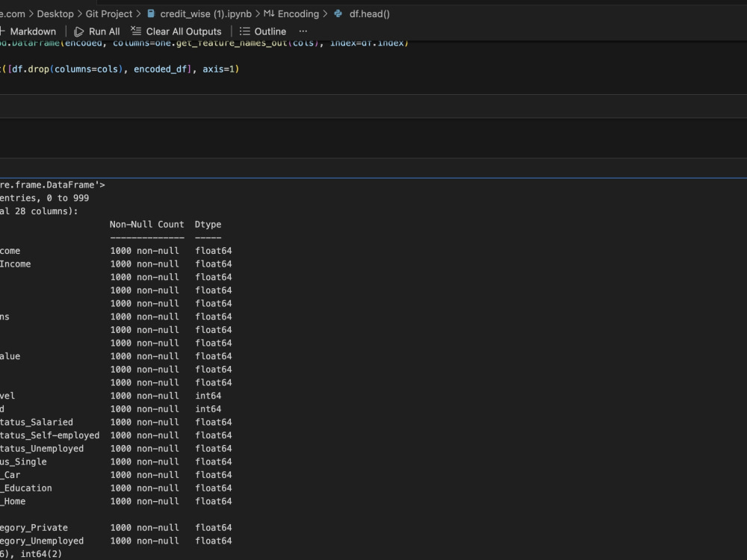This screenshot has height=560, width=747.
Task: Click the Run All play icon
Action: click(x=79, y=31)
